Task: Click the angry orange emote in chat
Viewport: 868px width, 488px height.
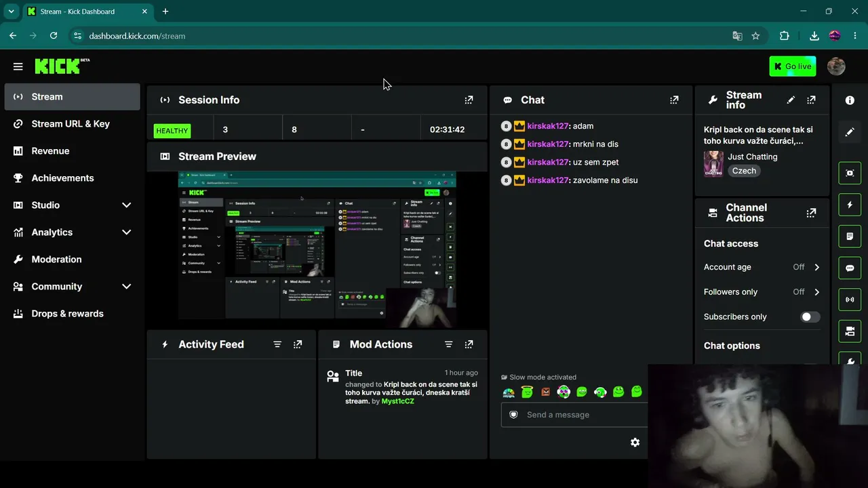Action: [x=545, y=392]
